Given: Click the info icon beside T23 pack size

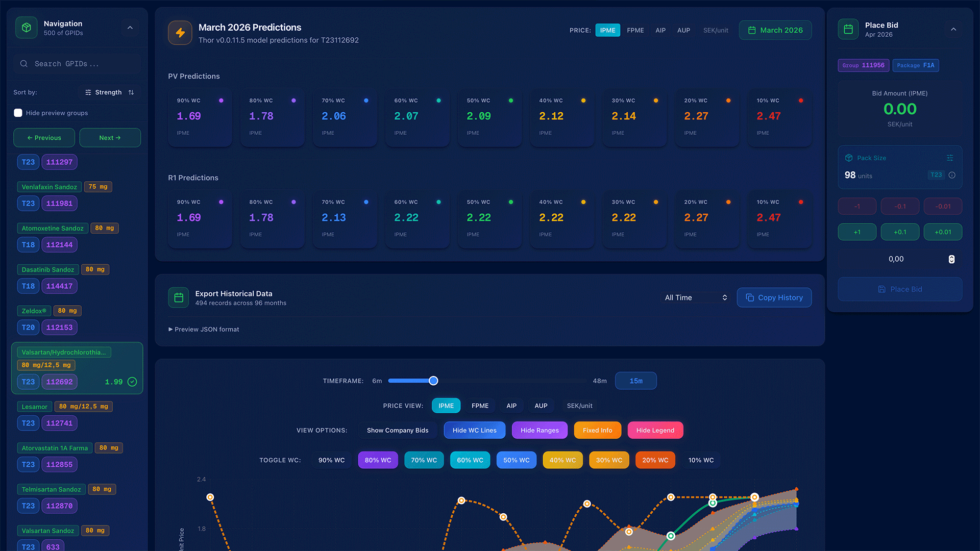Looking at the screenshot, I should pyautogui.click(x=952, y=175).
